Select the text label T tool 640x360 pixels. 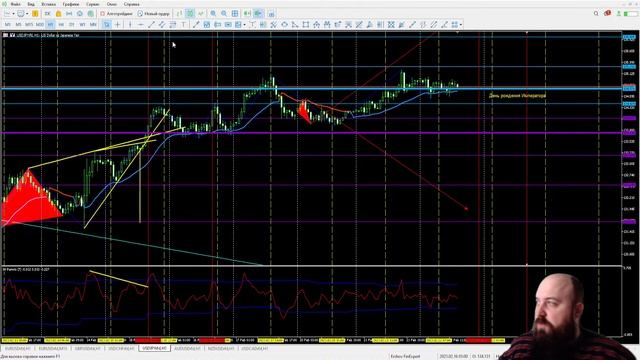pyautogui.click(x=184, y=25)
